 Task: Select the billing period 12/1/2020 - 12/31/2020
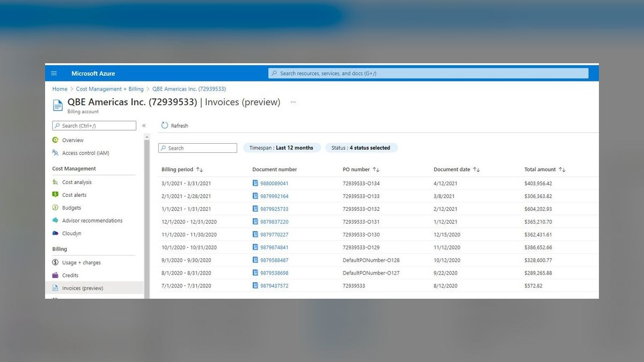pyautogui.click(x=189, y=222)
